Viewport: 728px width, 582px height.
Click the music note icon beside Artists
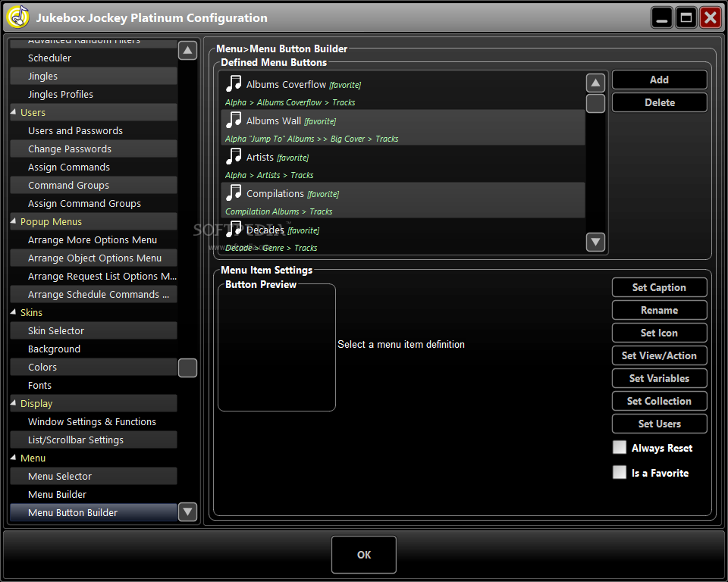pyautogui.click(x=234, y=156)
